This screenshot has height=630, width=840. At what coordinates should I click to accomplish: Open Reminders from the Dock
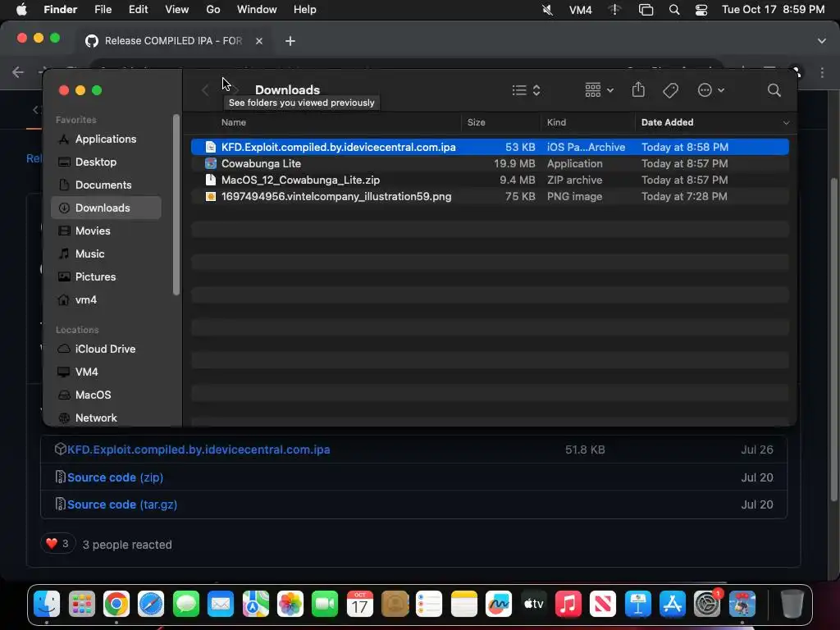(x=429, y=604)
